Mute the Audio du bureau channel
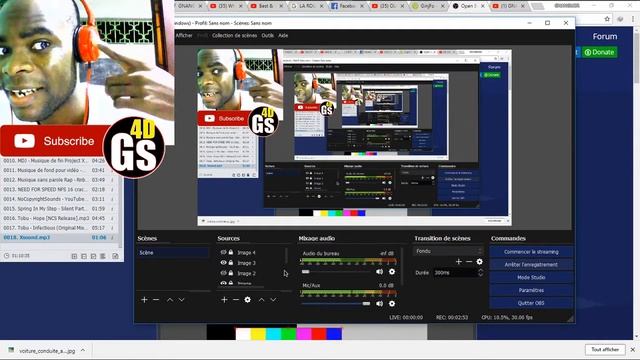Image resolution: width=640 pixels, height=360 pixels. click(x=380, y=272)
